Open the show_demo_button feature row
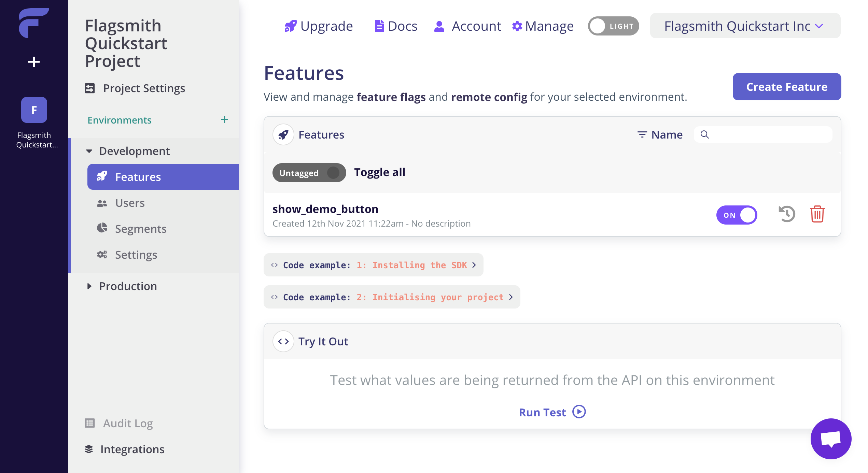 pos(552,215)
